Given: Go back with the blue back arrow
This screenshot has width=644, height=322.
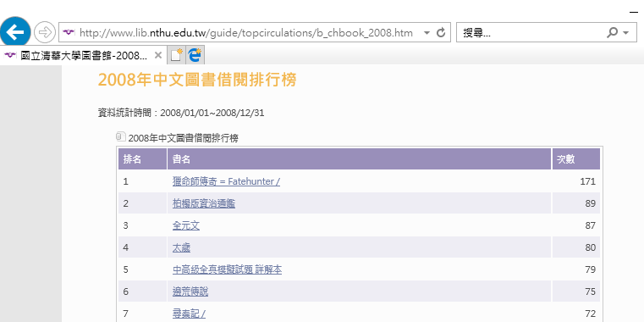Looking at the screenshot, I should [x=15, y=32].
